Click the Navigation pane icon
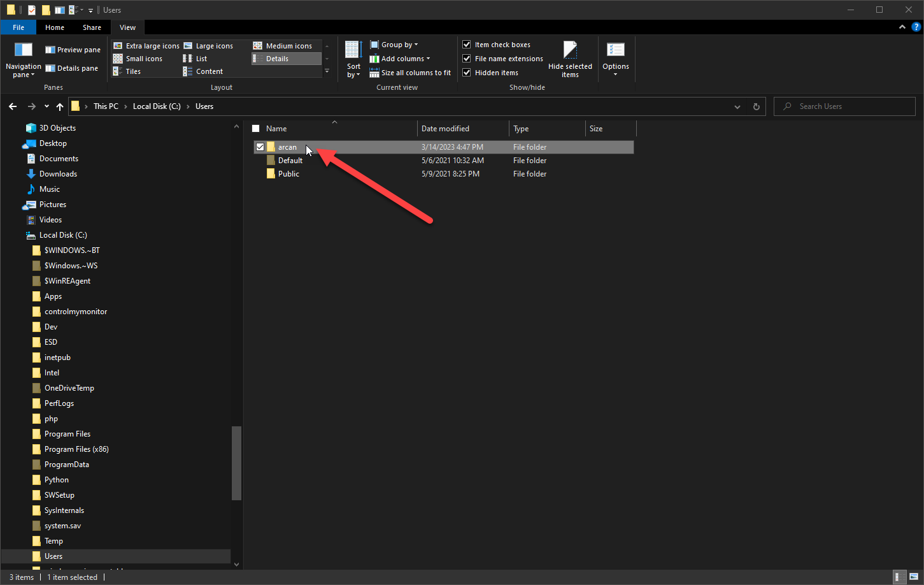 pyautogui.click(x=23, y=50)
